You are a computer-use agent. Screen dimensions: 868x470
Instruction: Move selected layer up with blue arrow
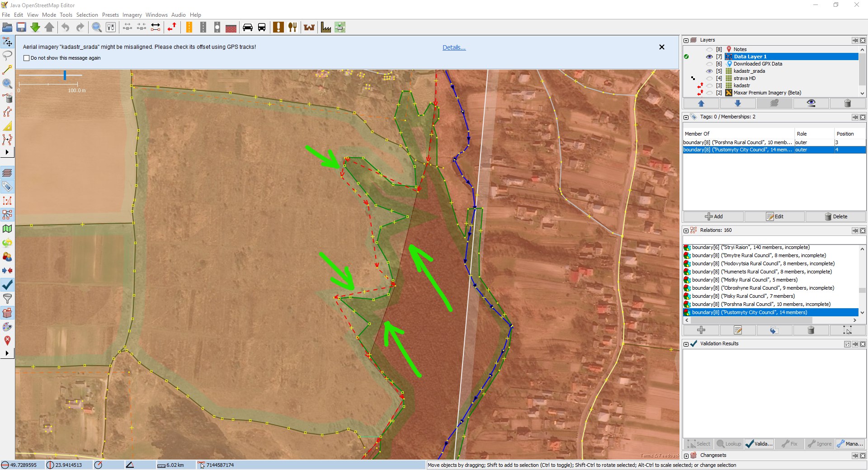701,103
